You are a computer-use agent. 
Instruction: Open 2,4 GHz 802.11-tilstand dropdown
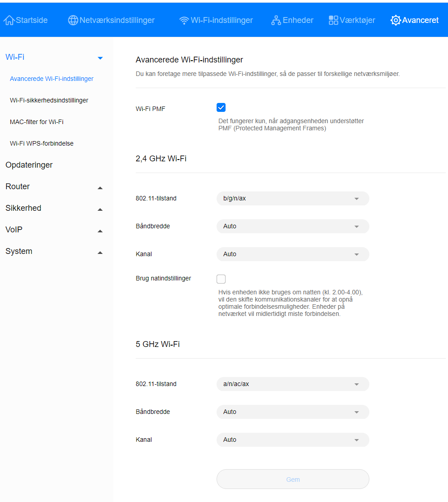click(x=293, y=199)
